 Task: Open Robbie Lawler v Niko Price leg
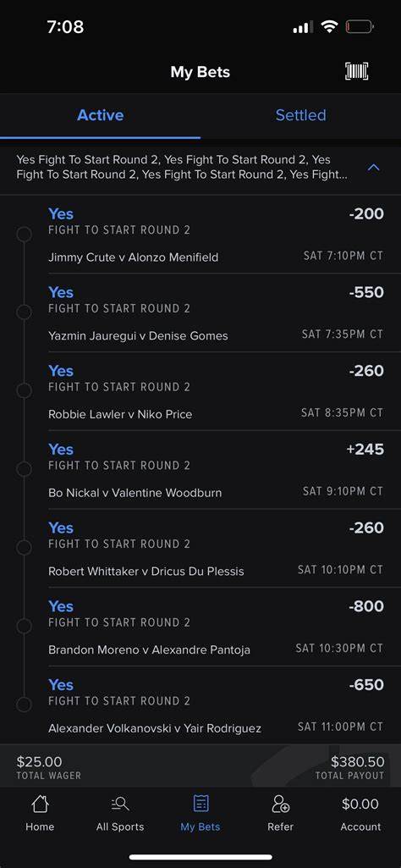coord(216,391)
